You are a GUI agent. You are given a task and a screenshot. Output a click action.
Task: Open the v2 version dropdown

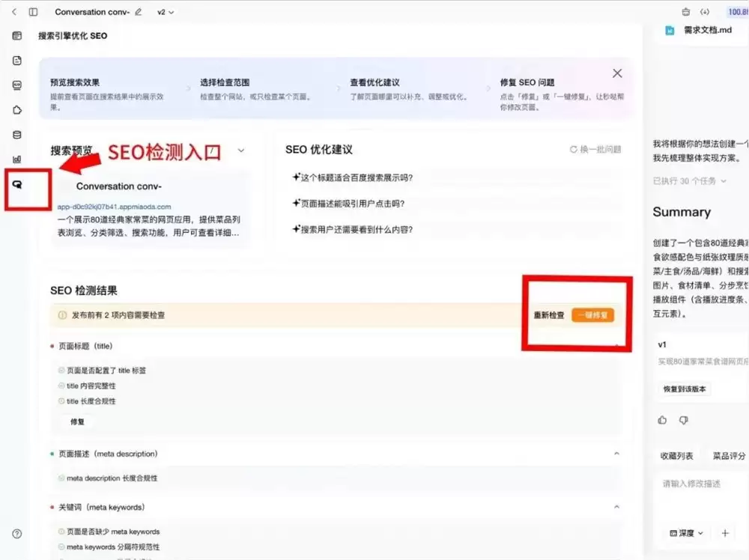point(166,12)
